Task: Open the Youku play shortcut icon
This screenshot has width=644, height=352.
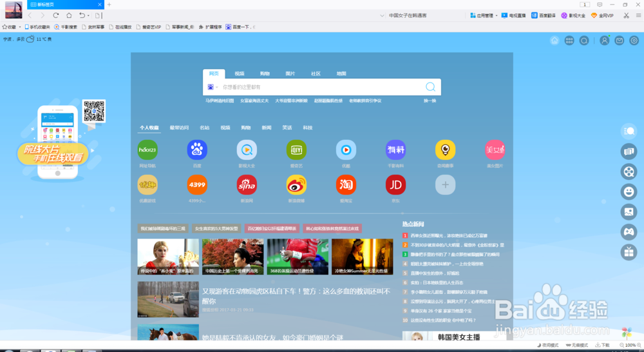Action: pyautogui.click(x=346, y=150)
